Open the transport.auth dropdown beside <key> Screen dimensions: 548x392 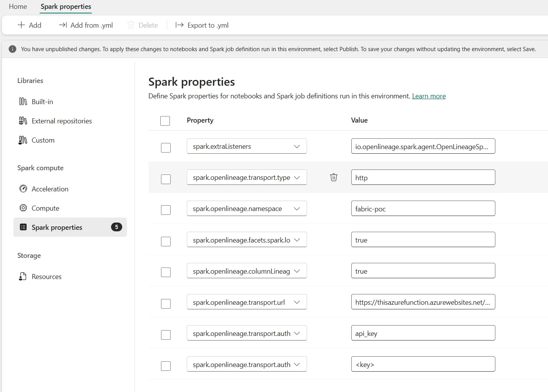[x=247, y=364]
